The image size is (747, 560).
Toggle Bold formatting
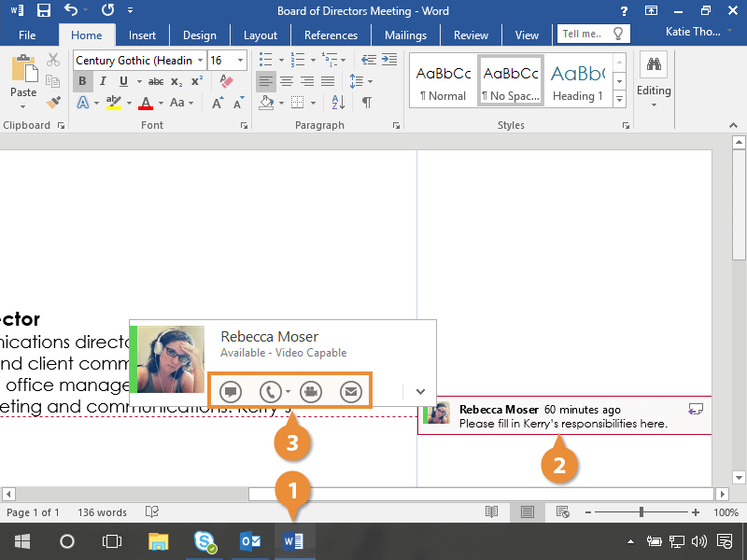[x=83, y=81]
